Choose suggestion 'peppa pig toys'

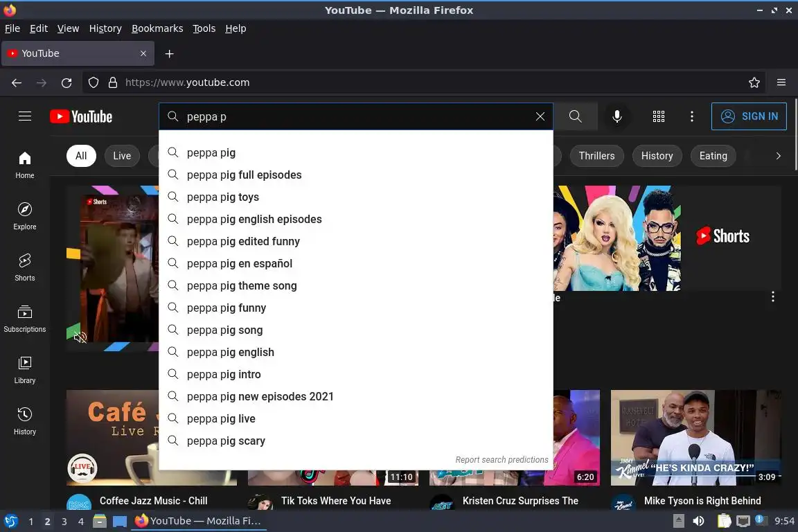click(x=356, y=197)
